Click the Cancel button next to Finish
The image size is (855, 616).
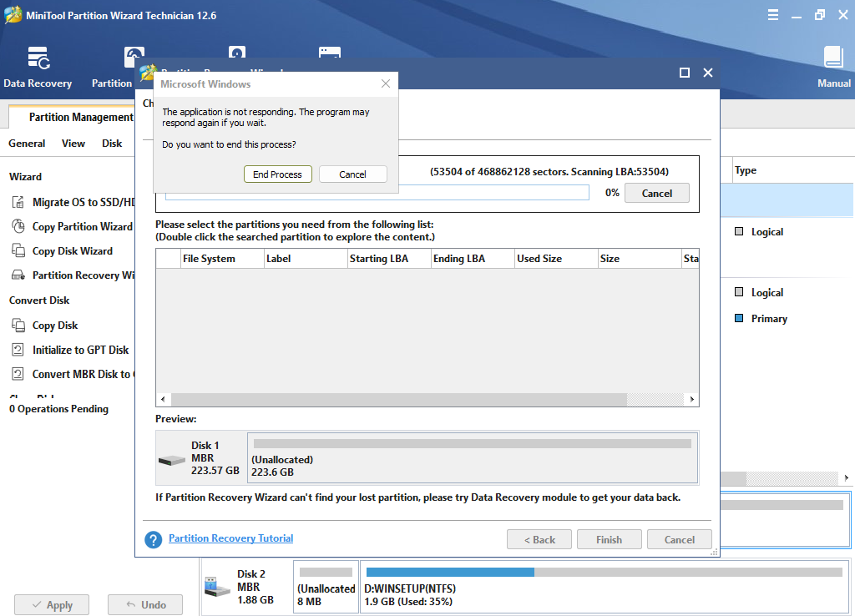[x=680, y=540]
